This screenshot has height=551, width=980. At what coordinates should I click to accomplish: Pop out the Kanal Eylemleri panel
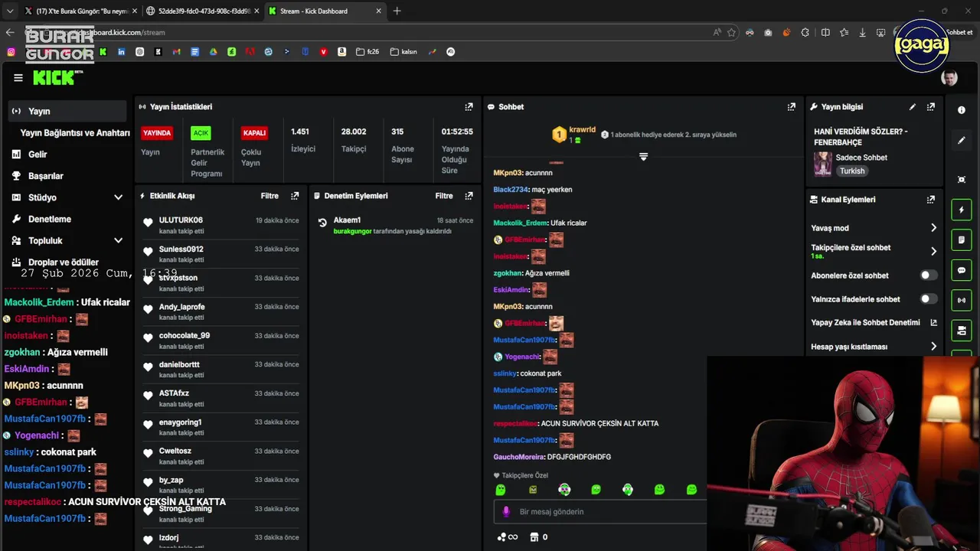click(x=930, y=200)
